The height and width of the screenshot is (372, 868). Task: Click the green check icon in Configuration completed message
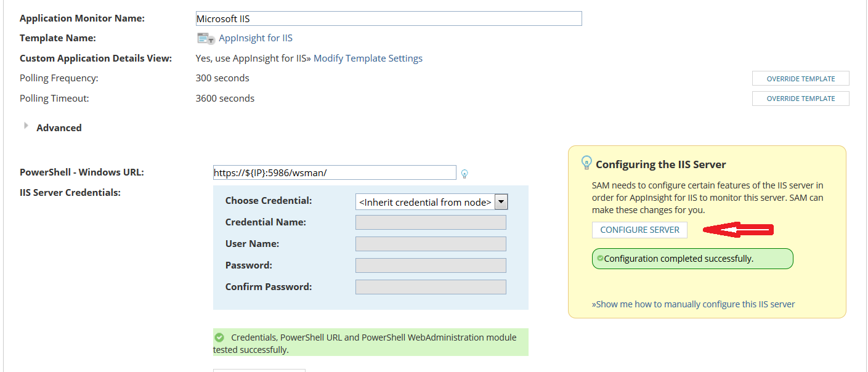[600, 258]
